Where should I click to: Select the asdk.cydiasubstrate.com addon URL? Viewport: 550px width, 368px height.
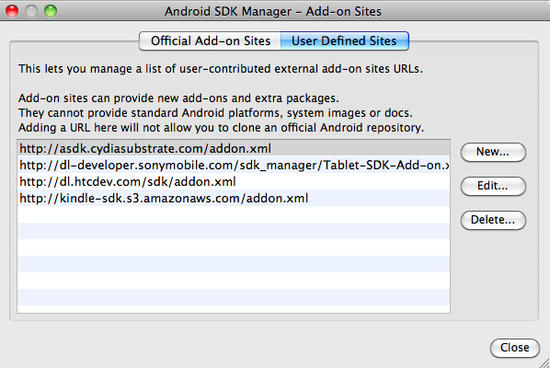(x=234, y=148)
